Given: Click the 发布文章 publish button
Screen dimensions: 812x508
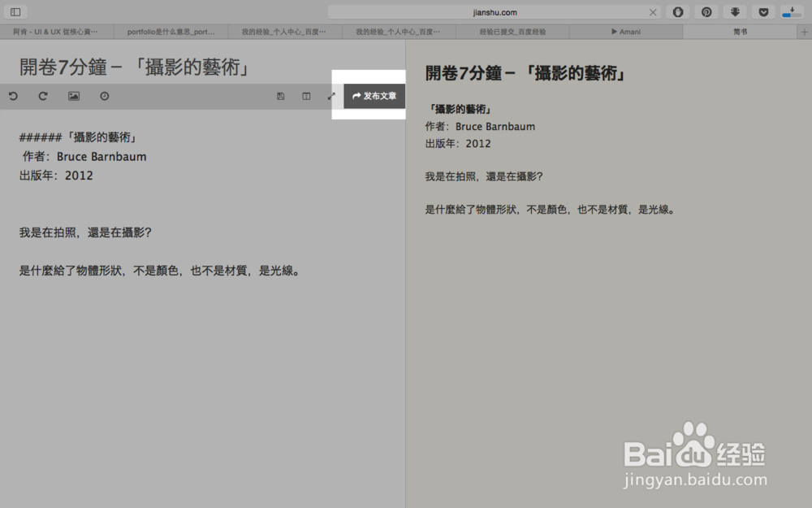Looking at the screenshot, I should [374, 96].
